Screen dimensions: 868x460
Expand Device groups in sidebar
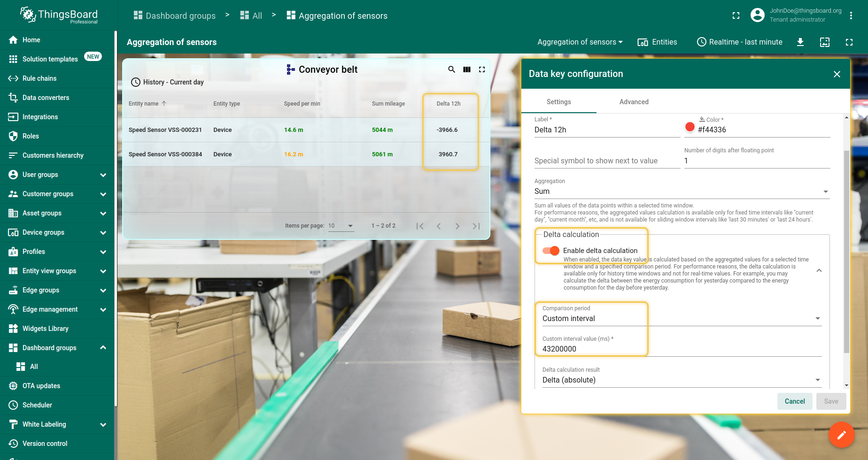(103, 233)
